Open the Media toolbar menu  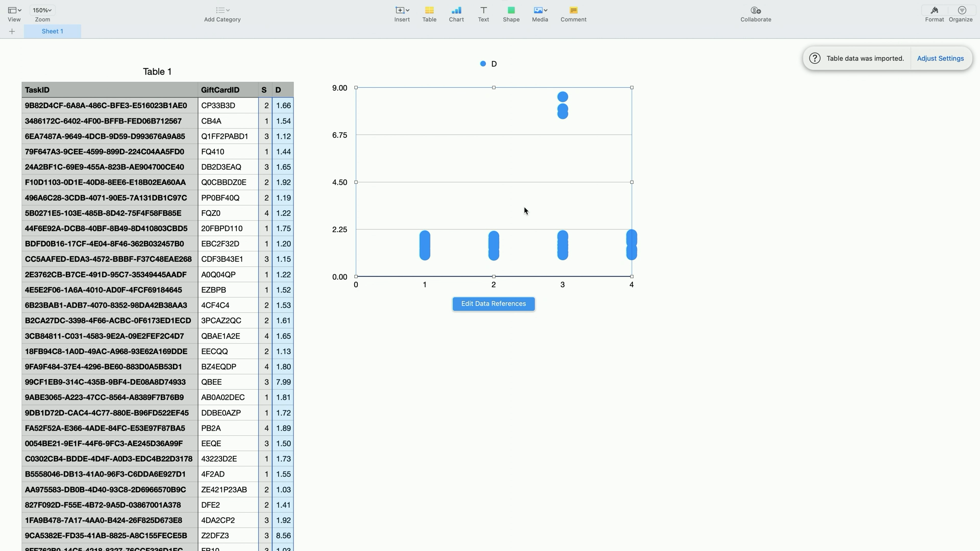(x=540, y=10)
